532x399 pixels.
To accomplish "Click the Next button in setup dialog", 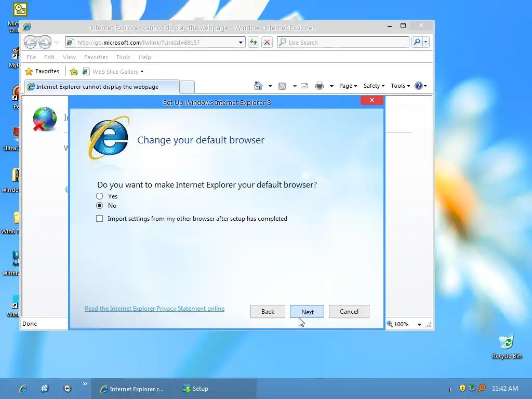I will (307, 312).
